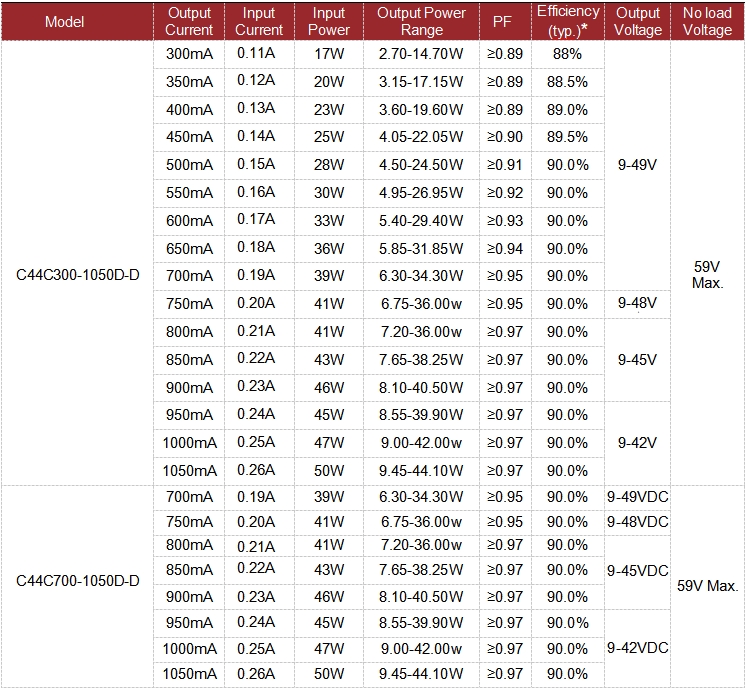Select the 5.85-31.85W power range cell
Image resolution: width=747 pixels, height=688 pixels.
(x=421, y=249)
